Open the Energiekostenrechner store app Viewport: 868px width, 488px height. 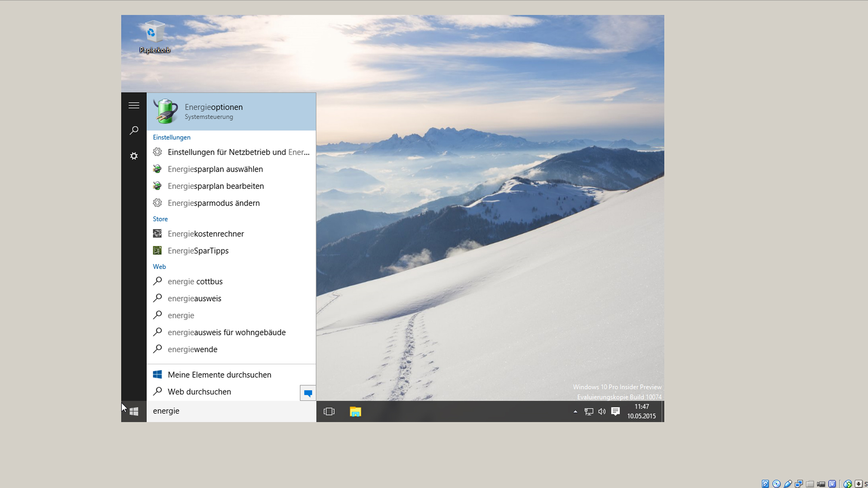[231, 234]
